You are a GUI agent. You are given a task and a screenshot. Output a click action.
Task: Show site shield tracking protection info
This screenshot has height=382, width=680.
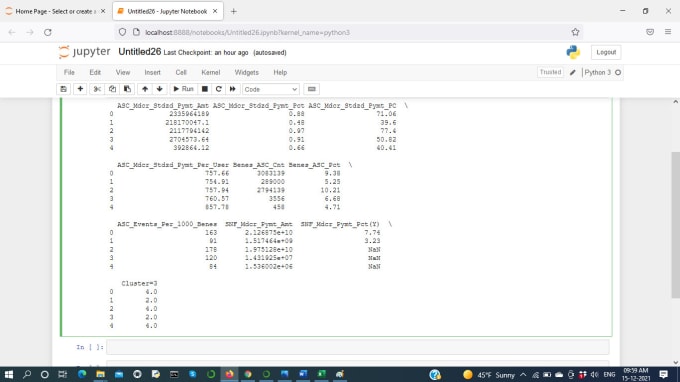pos(122,32)
